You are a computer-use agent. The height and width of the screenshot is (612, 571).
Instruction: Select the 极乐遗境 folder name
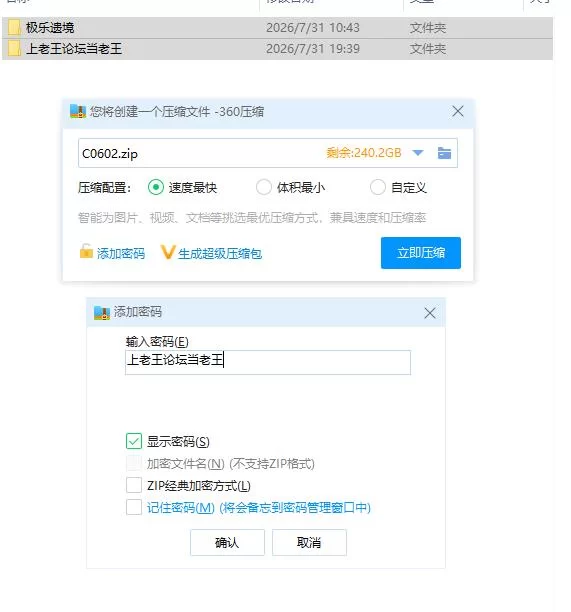[50, 28]
